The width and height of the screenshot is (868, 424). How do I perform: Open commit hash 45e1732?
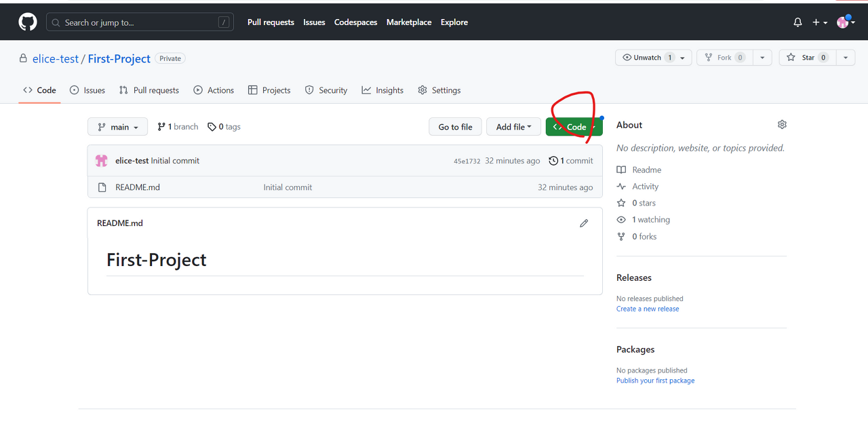467,161
